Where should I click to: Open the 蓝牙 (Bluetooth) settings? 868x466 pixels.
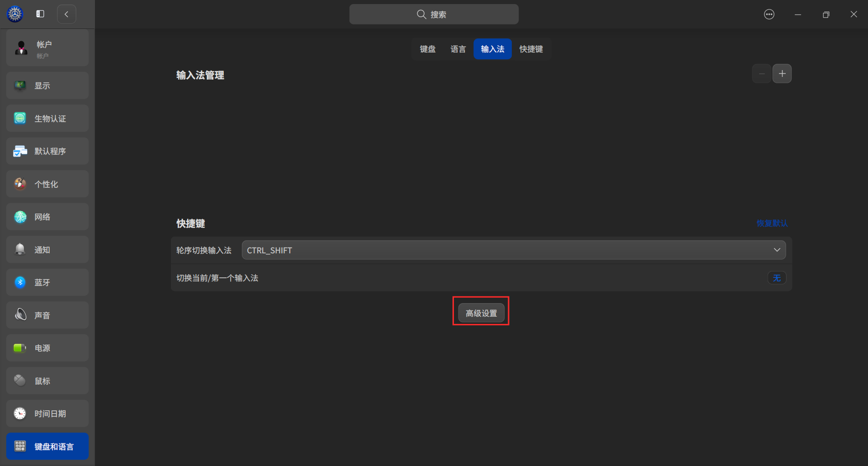pyautogui.click(x=47, y=282)
